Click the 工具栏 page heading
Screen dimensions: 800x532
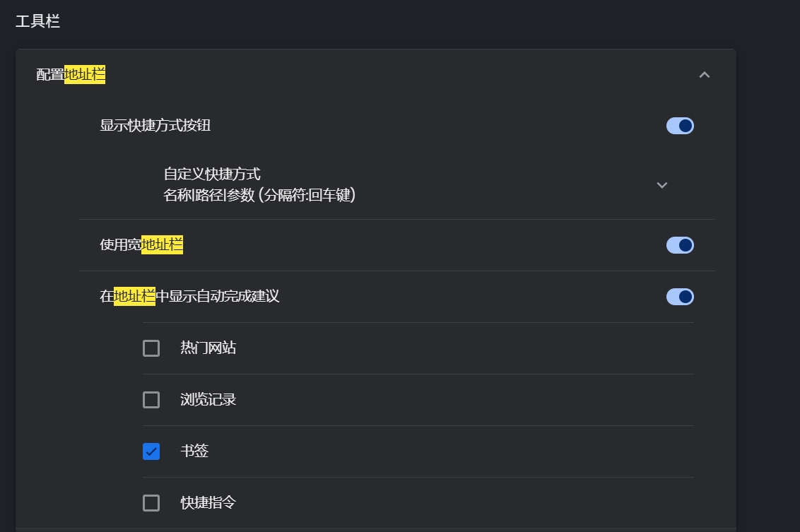coord(37,21)
